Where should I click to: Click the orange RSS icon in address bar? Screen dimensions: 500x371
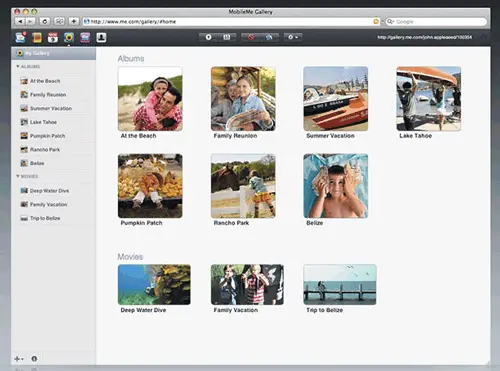[376, 22]
